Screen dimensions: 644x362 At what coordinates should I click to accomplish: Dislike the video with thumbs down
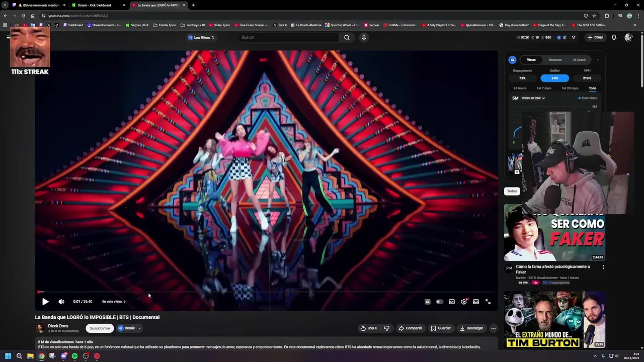[386, 328]
